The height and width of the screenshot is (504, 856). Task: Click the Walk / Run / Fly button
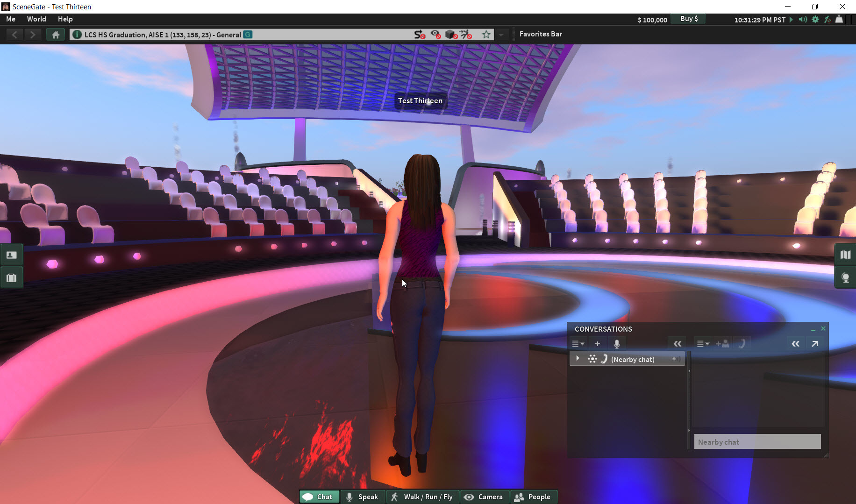point(422,497)
